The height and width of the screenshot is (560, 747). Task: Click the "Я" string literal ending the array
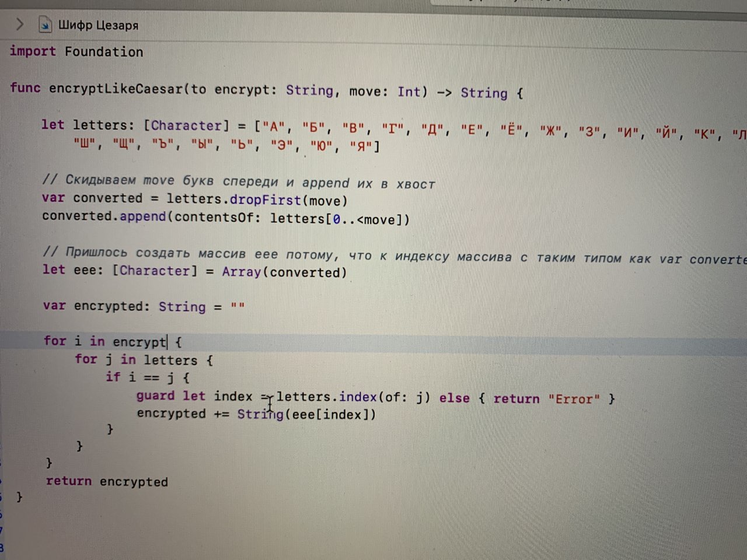point(361,146)
